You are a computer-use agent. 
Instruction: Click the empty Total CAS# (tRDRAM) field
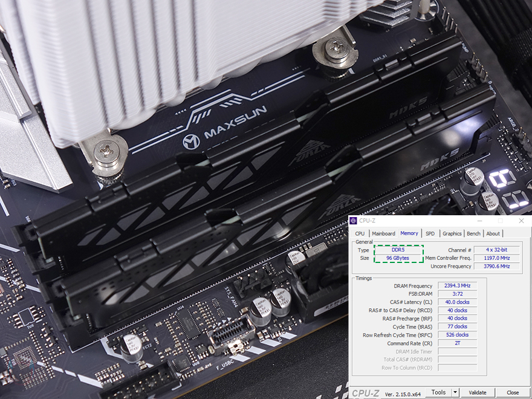tap(458, 359)
